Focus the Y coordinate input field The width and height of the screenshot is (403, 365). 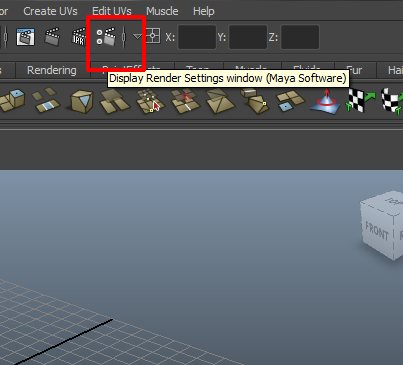point(248,37)
